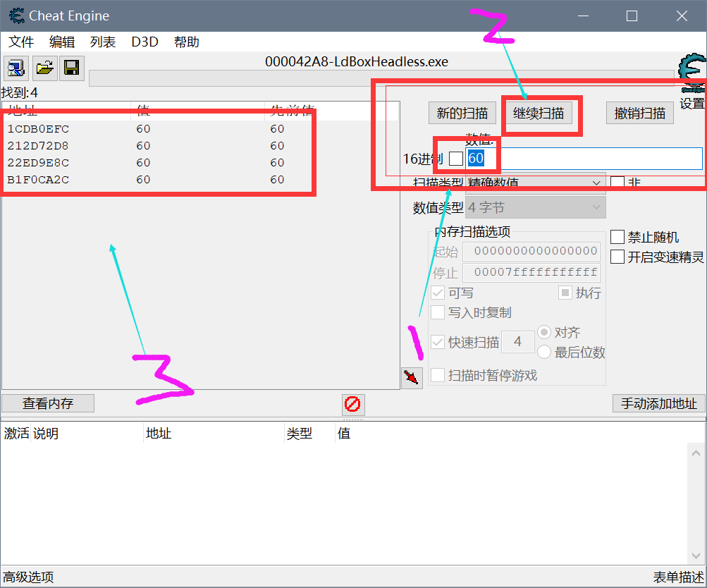Click the scan value input field
The height and width of the screenshot is (588, 707).
coord(584,159)
